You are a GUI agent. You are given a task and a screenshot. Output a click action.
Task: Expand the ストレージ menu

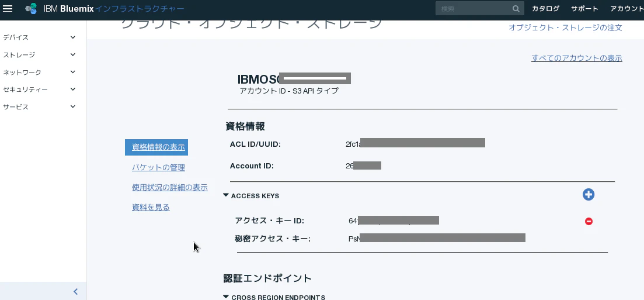[40, 55]
